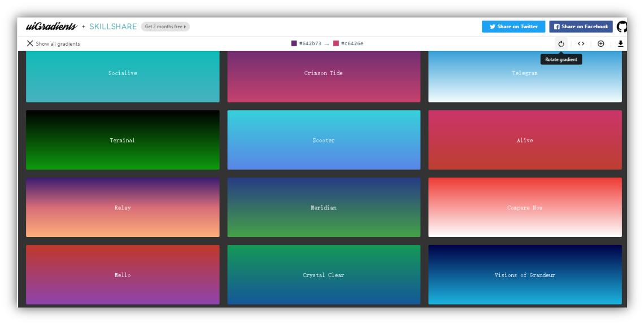The width and height of the screenshot is (644, 325).
Task: Select the #642b73 hex code text
Action: (310, 43)
